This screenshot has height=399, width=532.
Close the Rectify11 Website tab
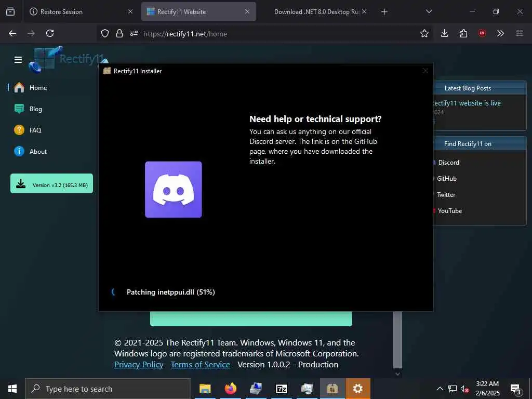point(247,11)
